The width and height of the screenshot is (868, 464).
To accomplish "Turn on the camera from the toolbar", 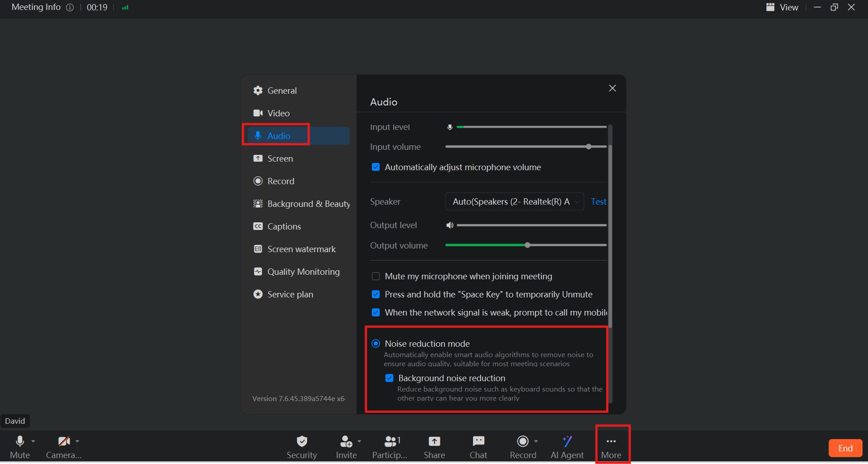I will [64, 447].
